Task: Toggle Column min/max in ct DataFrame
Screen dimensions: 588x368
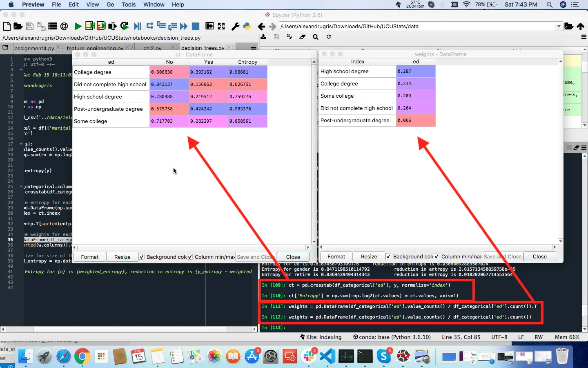Action: (190, 257)
